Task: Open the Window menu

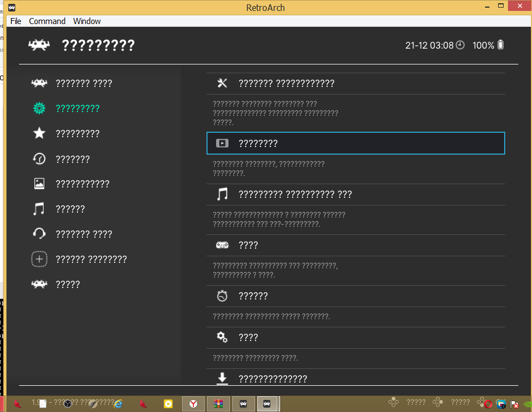Action: click(x=87, y=21)
